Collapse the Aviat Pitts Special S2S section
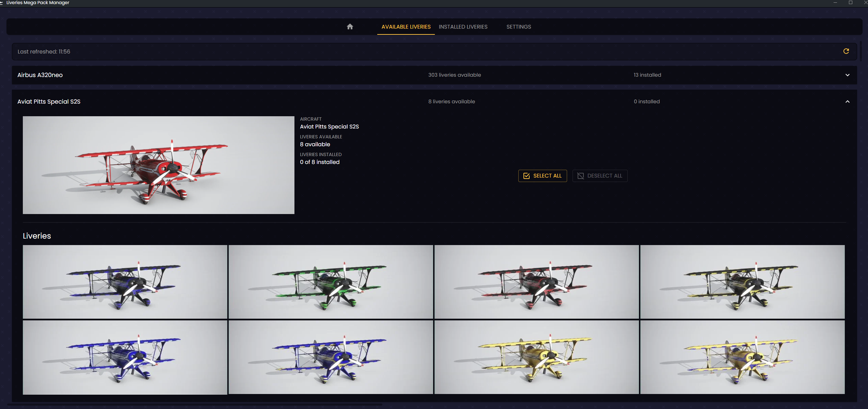 coord(847,102)
